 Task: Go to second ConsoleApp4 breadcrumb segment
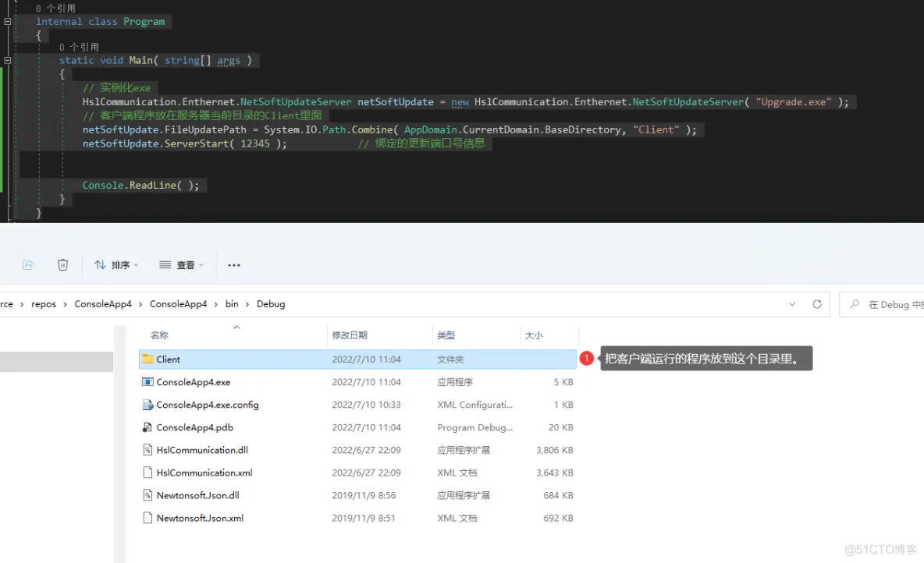pyautogui.click(x=179, y=304)
